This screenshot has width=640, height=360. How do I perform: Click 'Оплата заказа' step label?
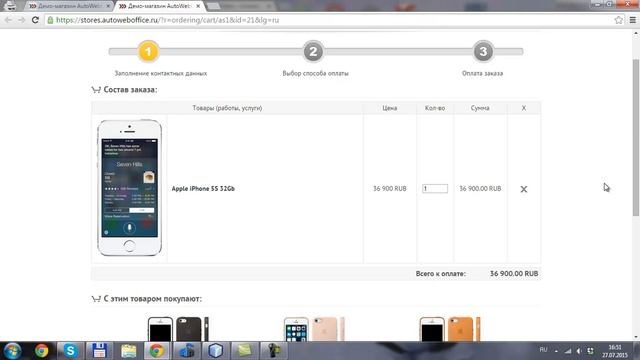click(x=482, y=73)
